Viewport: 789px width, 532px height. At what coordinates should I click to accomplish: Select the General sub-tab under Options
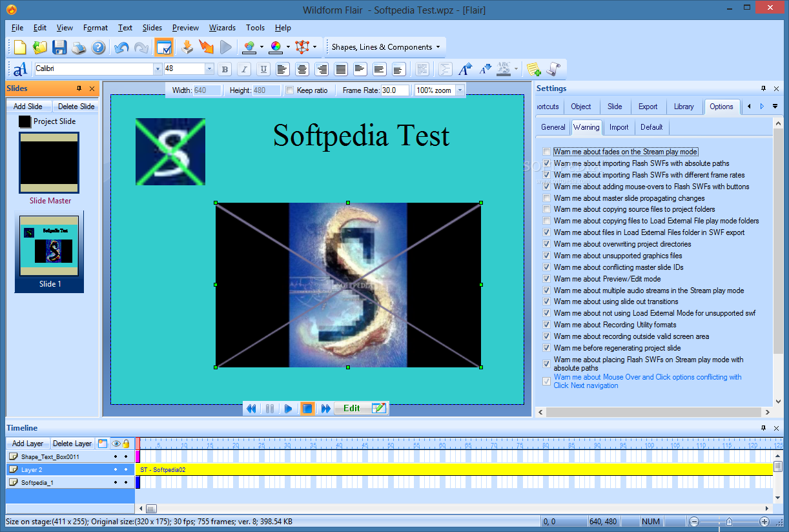[553, 127]
